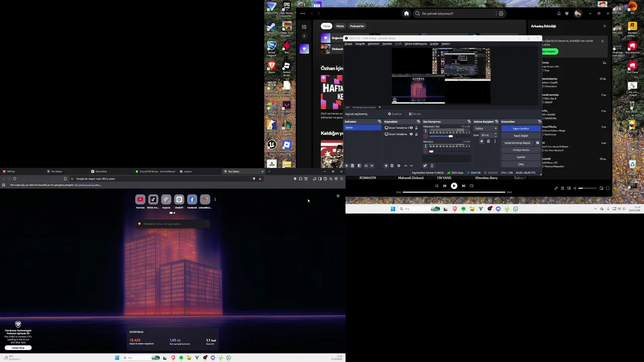Open Soldur transition dropdown in OBS
Screen dimensions: 644x362
486,128
